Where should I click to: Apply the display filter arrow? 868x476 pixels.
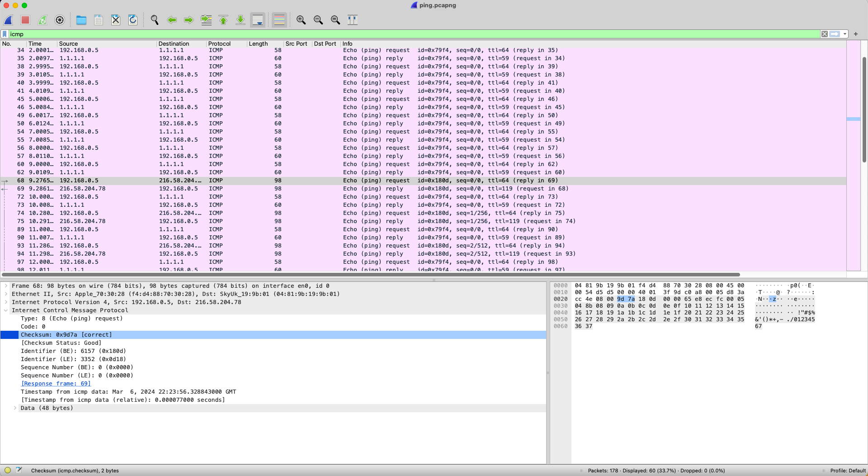point(835,34)
